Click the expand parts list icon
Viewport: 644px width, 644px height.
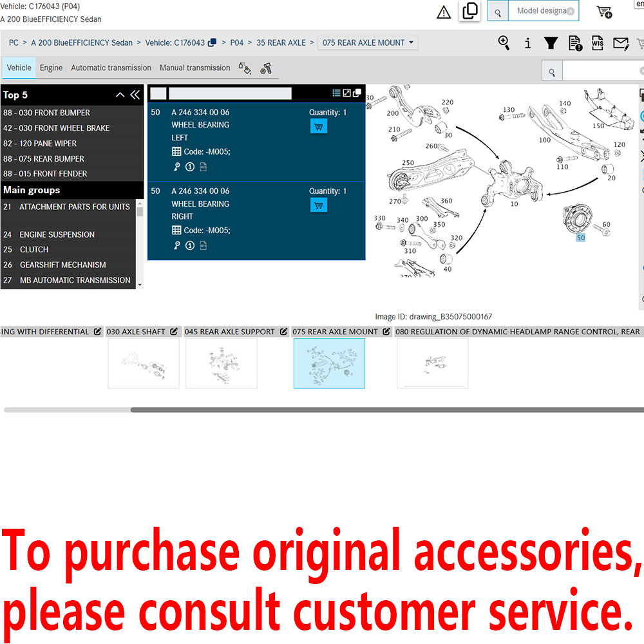coord(346,93)
